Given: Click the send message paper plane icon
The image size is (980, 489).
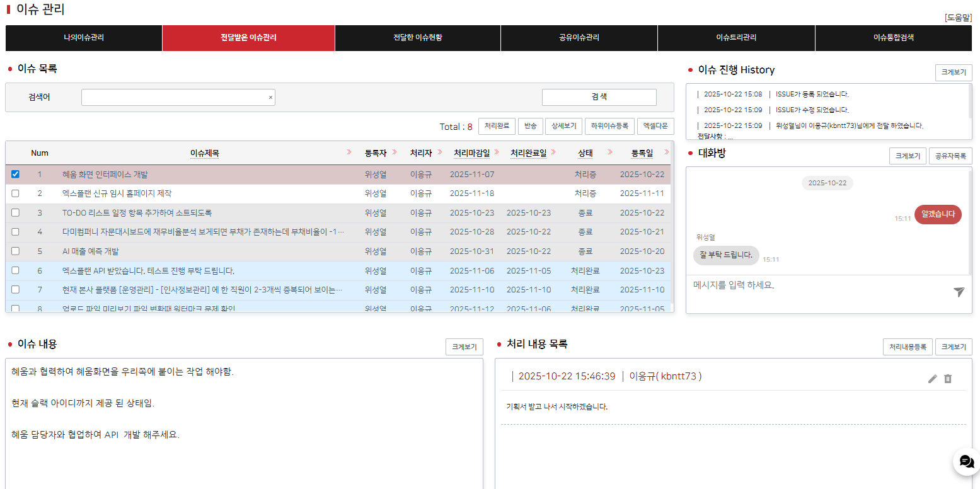Looking at the screenshot, I should [959, 292].
